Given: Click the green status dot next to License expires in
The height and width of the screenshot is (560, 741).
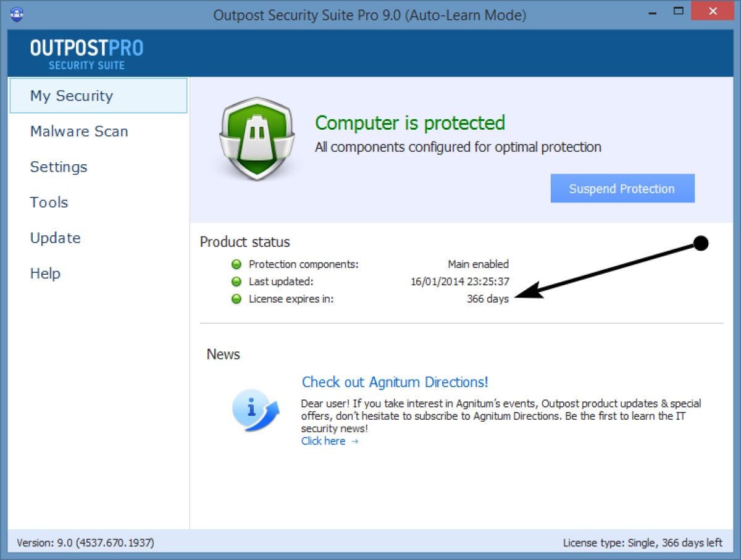Looking at the screenshot, I should (237, 299).
